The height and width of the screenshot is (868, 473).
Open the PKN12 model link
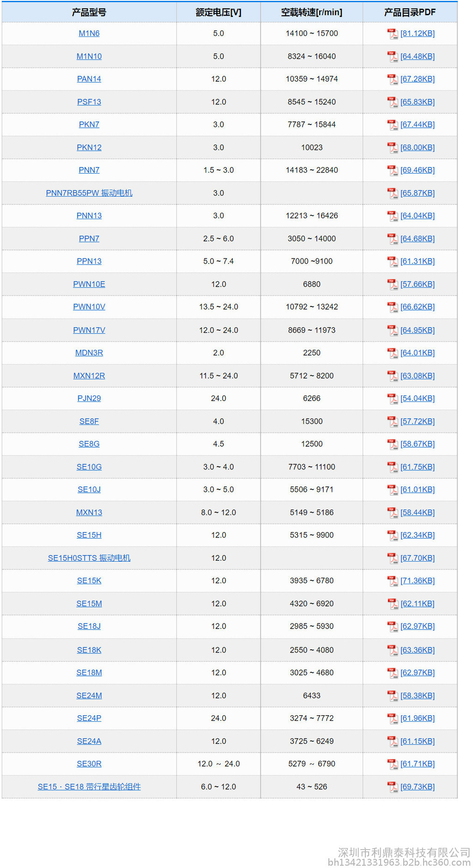[89, 148]
